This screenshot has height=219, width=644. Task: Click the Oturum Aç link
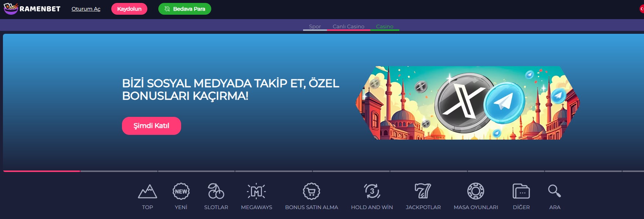86,9
